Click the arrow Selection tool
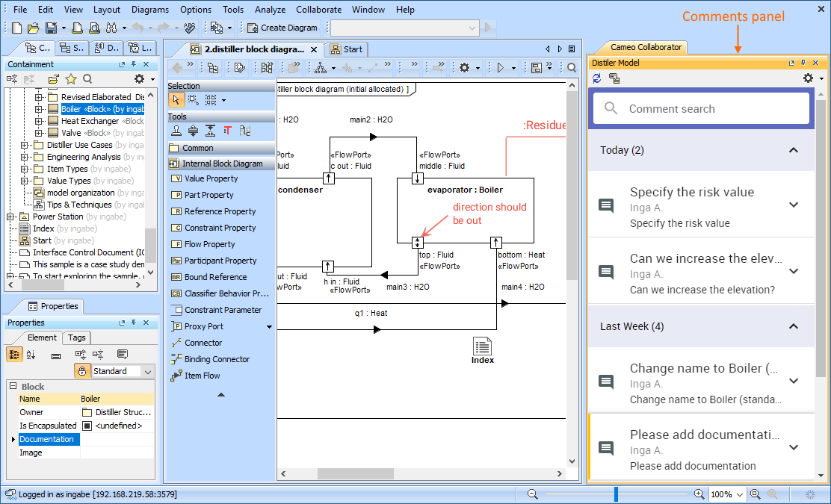 [x=176, y=99]
